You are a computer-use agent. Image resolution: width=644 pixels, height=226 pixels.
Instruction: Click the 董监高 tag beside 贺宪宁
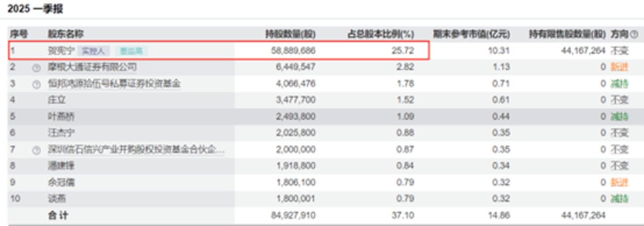click(x=131, y=51)
